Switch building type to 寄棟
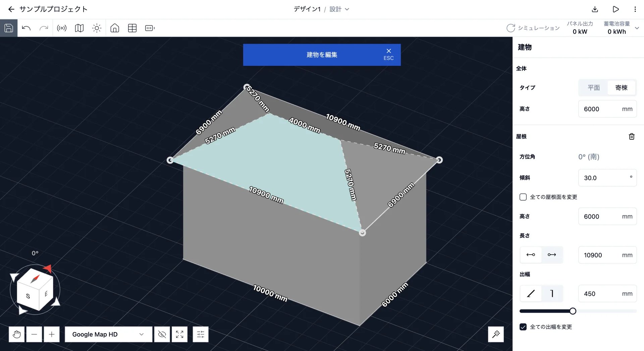 point(621,88)
